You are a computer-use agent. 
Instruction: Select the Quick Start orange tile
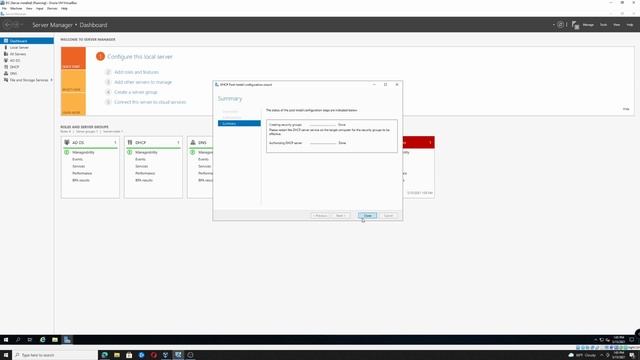pyautogui.click(x=73, y=58)
